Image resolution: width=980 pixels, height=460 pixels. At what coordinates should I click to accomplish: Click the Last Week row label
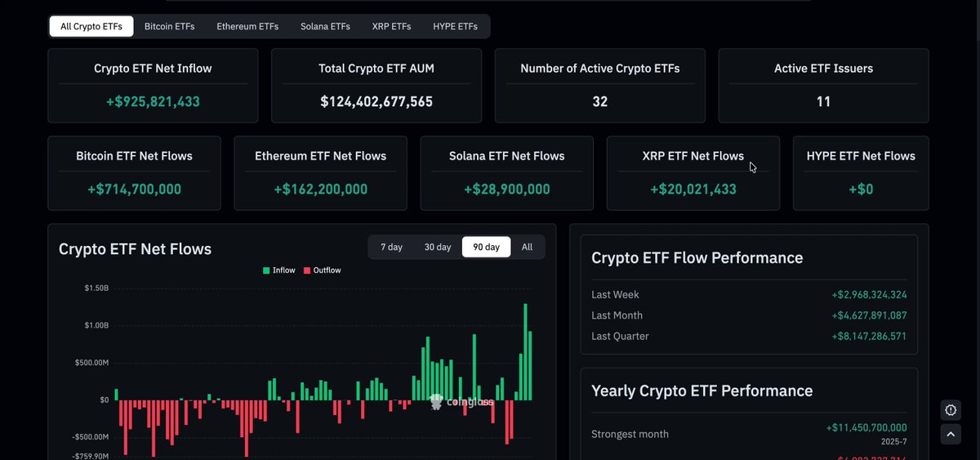click(616, 295)
